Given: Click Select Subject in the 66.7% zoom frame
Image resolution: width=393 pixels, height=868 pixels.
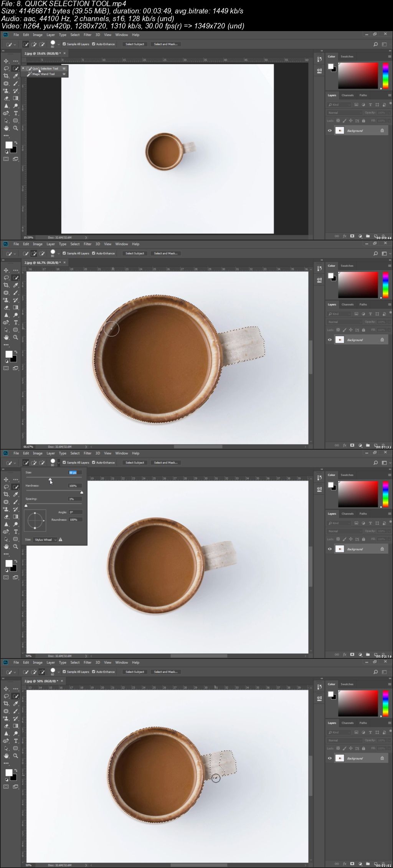Looking at the screenshot, I should tap(135, 253).
